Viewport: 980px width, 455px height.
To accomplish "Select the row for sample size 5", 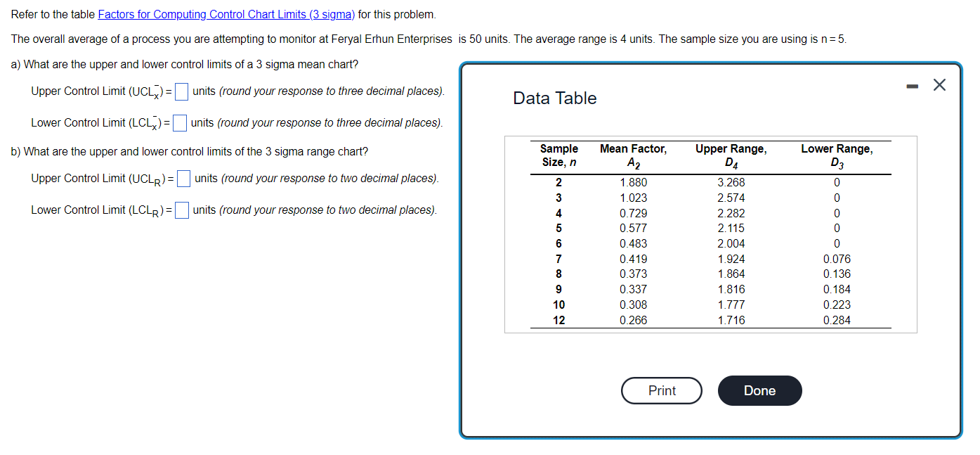I will click(559, 227).
